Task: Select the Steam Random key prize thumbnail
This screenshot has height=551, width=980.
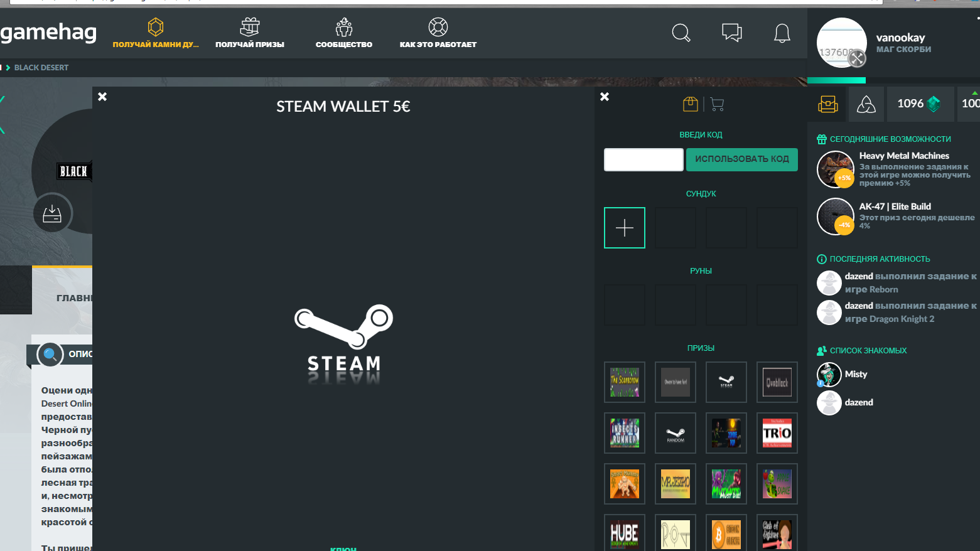Action: [676, 433]
